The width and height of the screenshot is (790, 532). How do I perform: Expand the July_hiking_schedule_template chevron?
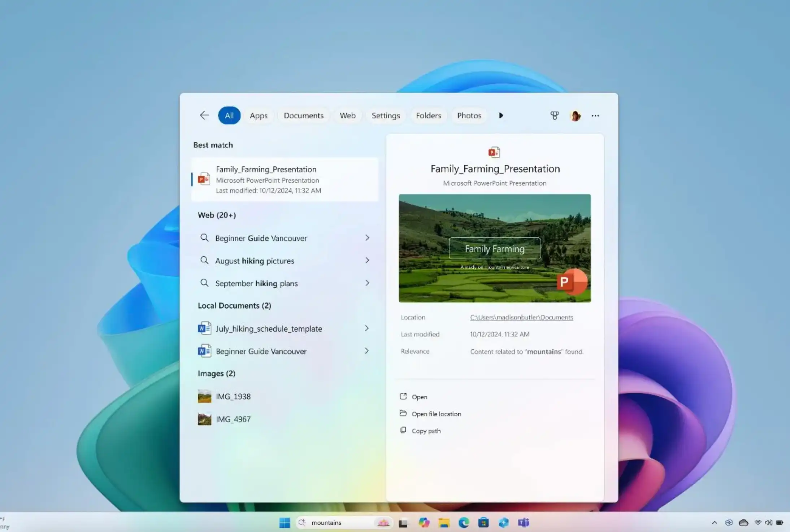point(366,328)
